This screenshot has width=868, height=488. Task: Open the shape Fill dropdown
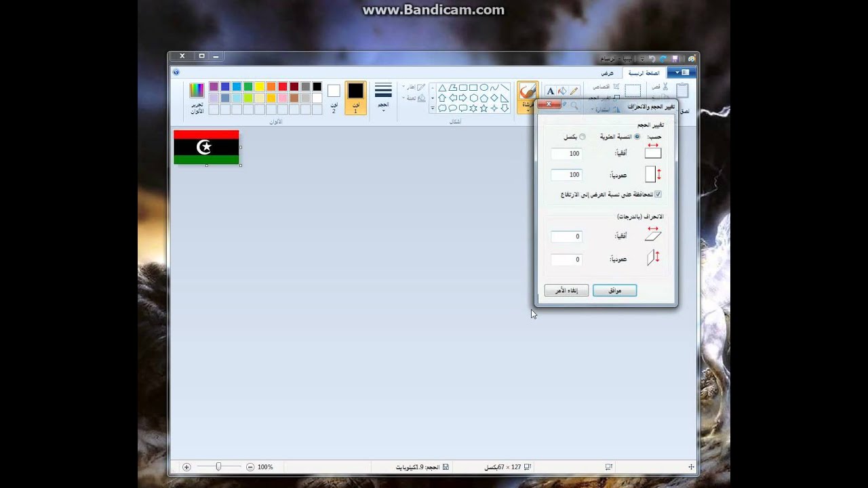click(414, 98)
